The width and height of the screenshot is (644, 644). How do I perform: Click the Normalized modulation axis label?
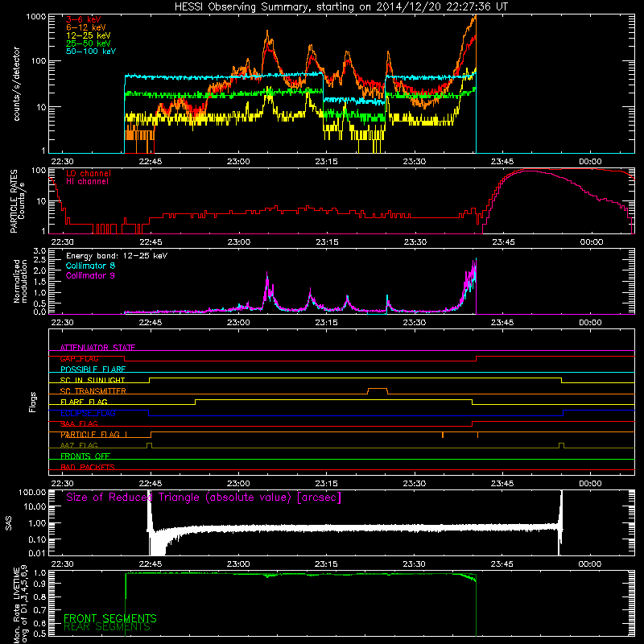[x=21, y=281]
